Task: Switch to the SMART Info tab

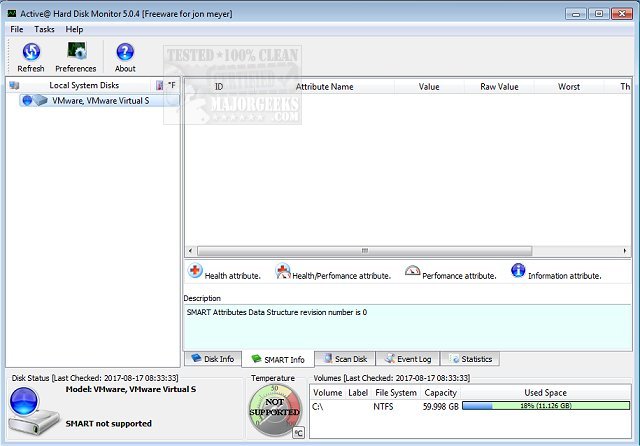Action: [x=278, y=359]
